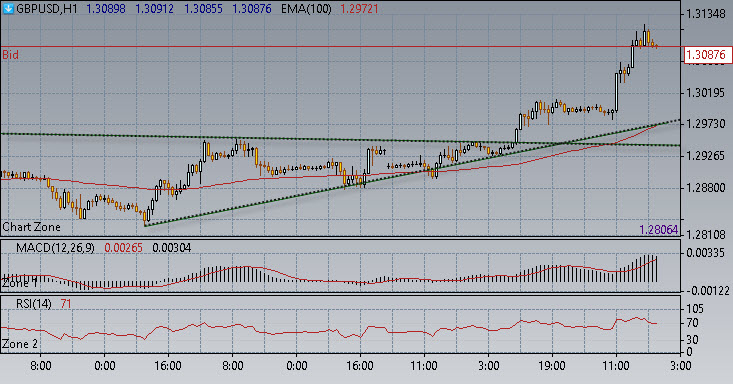The height and width of the screenshot is (384, 733).
Task: Click the high price 1.30912 in header
Action: coord(155,9)
